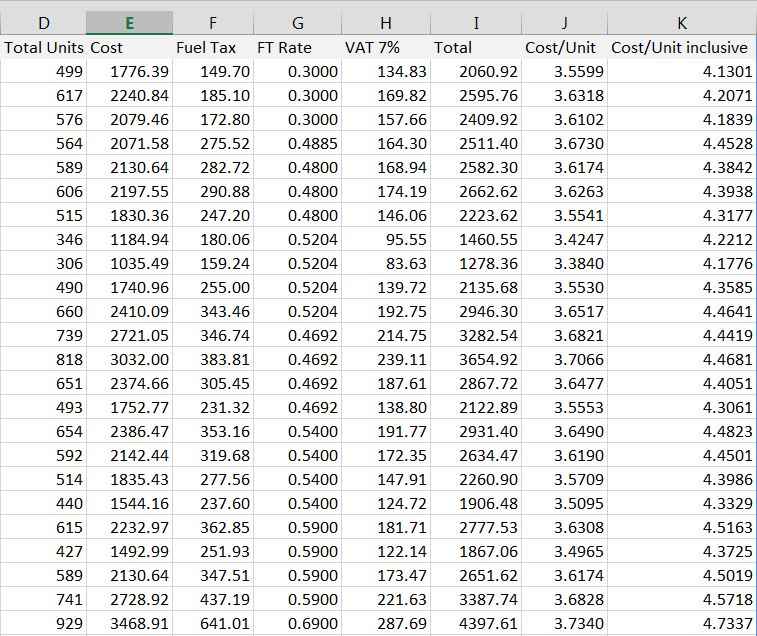Screen dimensions: 757x636
Task: Select column E header
Action: 129,22
